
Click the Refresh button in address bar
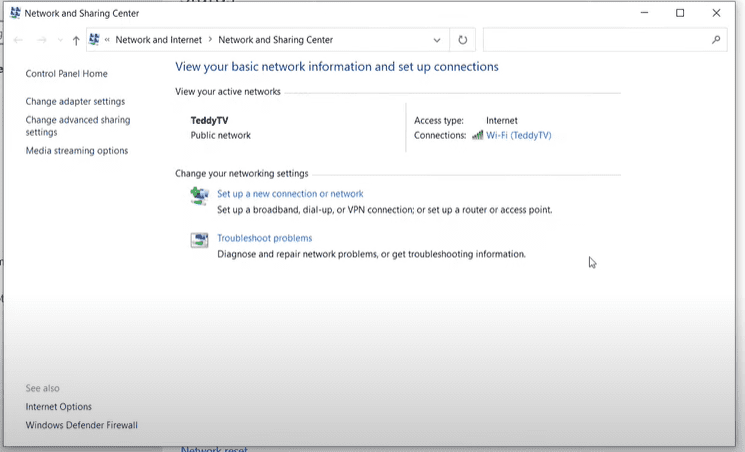[x=462, y=40]
